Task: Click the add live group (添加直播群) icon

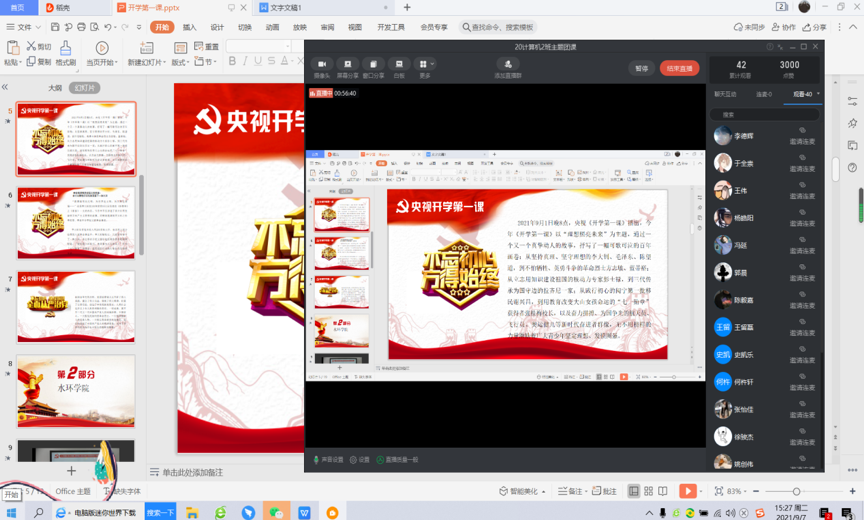Action: pos(507,67)
